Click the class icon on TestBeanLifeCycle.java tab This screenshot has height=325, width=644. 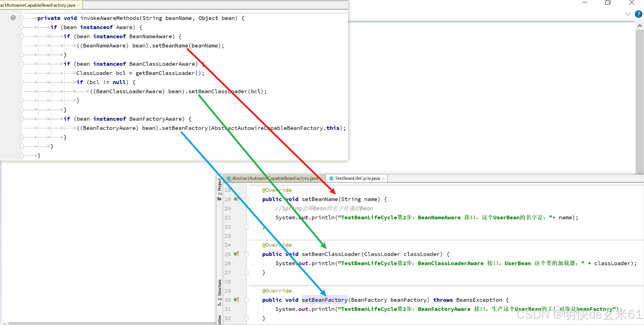[x=331, y=178]
